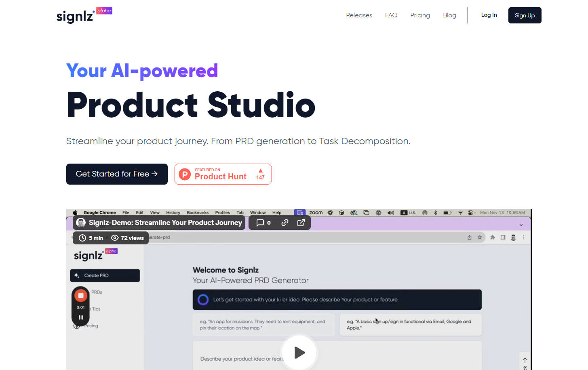Click Get Started for Free

117,174
